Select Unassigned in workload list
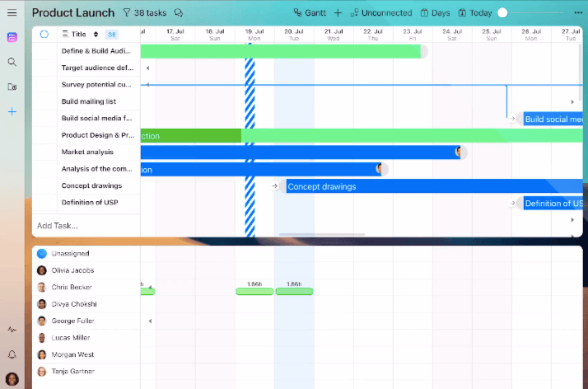Screen dimensions: 588x389 pos(86,254)
